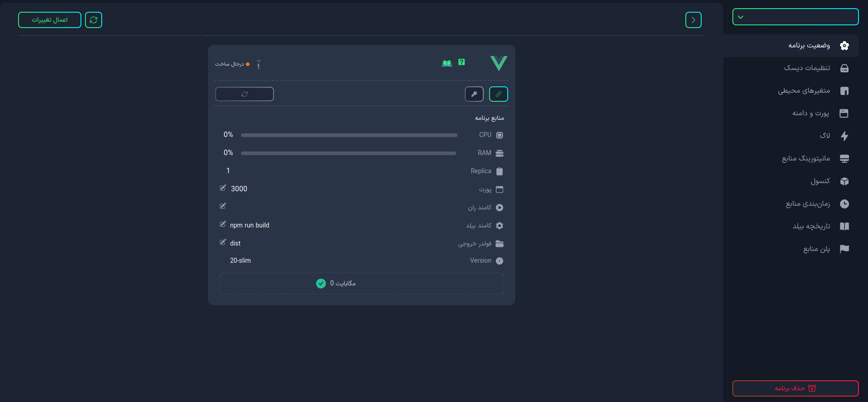Click the refresh icon beside اعمال تغییرات
The height and width of the screenshot is (402, 868).
click(x=94, y=20)
